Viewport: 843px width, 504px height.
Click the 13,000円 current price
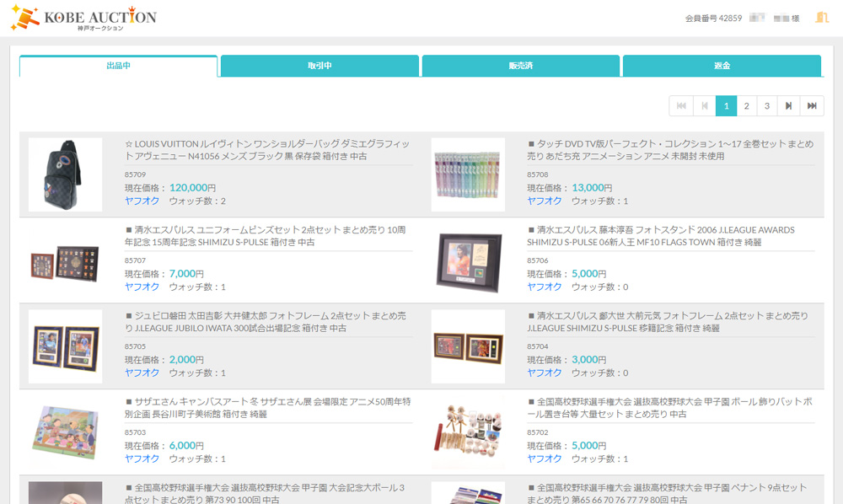(x=592, y=187)
